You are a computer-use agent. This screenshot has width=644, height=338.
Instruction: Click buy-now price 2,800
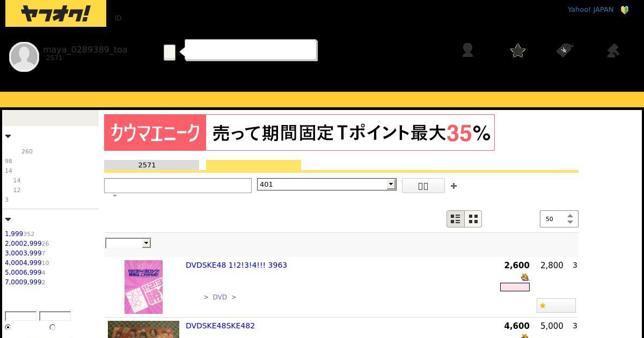552,265
